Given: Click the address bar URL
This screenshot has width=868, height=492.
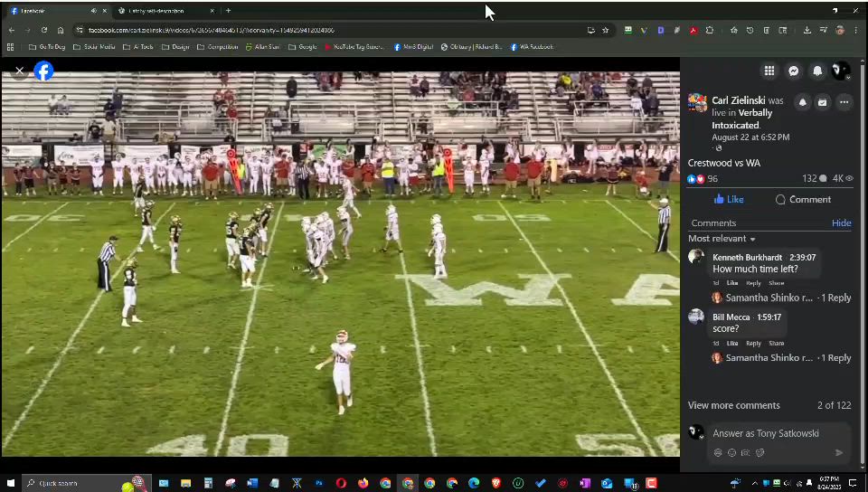Looking at the screenshot, I should (x=212, y=30).
